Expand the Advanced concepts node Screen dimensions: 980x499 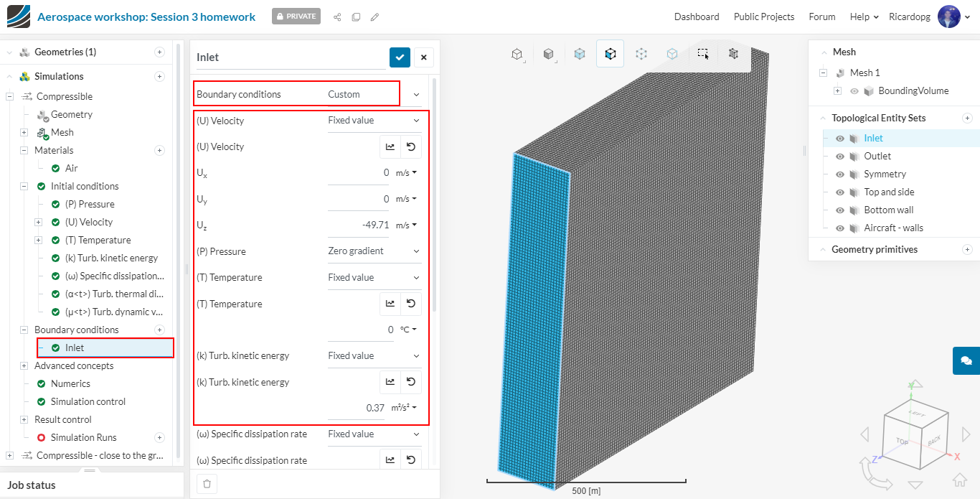click(24, 365)
